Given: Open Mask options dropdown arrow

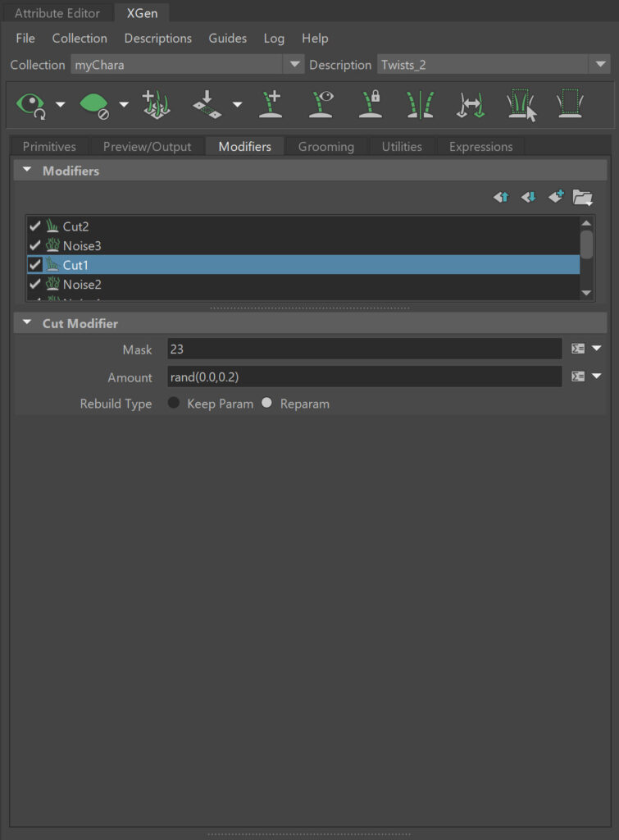Looking at the screenshot, I should (597, 349).
